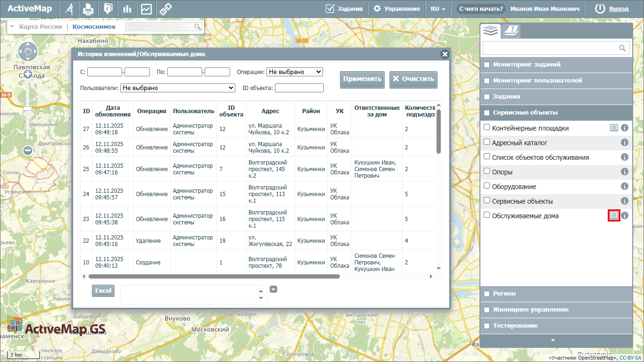This screenshot has height=362, width=644.
Task: Enable the Опоры layer checkbox
Action: tap(487, 171)
